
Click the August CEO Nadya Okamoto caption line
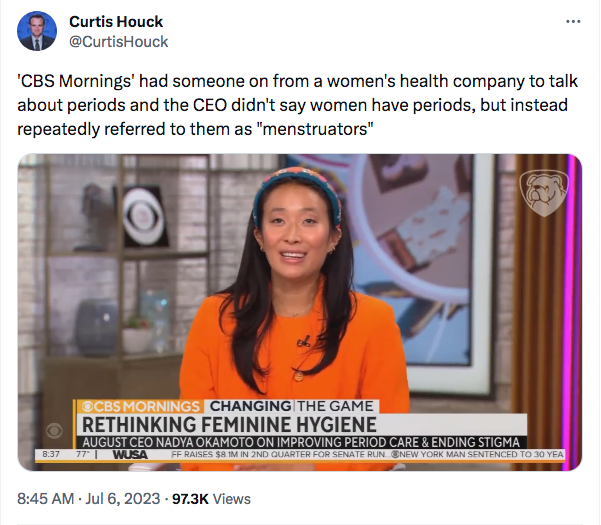(x=300, y=442)
